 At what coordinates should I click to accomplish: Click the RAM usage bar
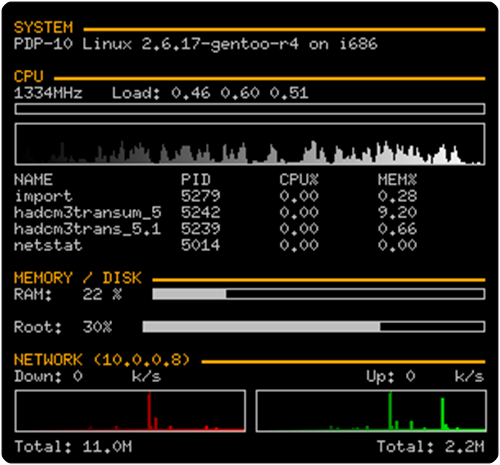click(319, 294)
